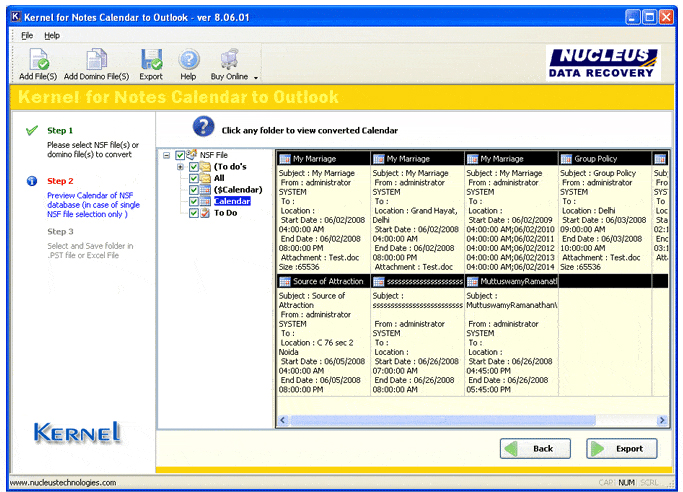Click the Source of Attraction entry header
Screen dimensions: 683x492
coord(323,281)
